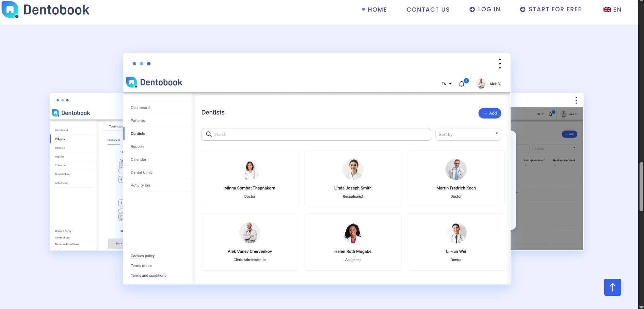The height and width of the screenshot is (309, 644).
Task: Click the Receptionist role label
Action: coord(353,197)
